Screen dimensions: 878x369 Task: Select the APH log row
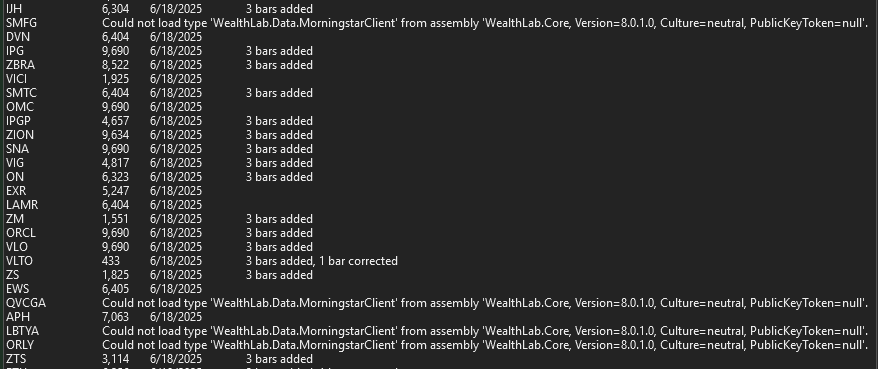(x=439, y=317)
